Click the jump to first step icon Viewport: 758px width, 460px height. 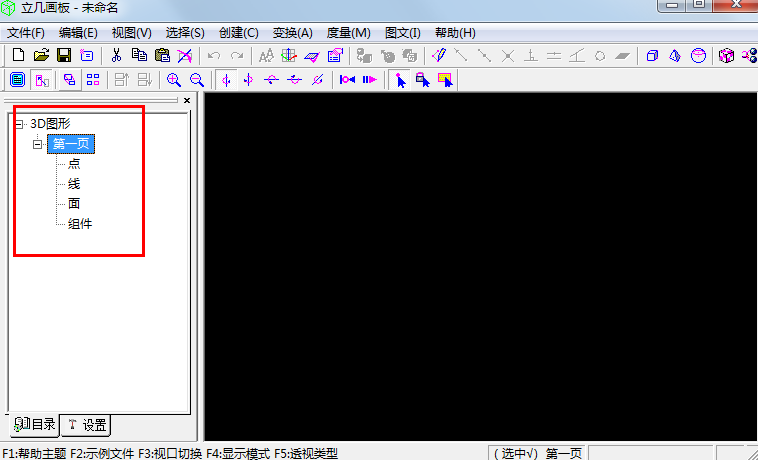[347, 80]
